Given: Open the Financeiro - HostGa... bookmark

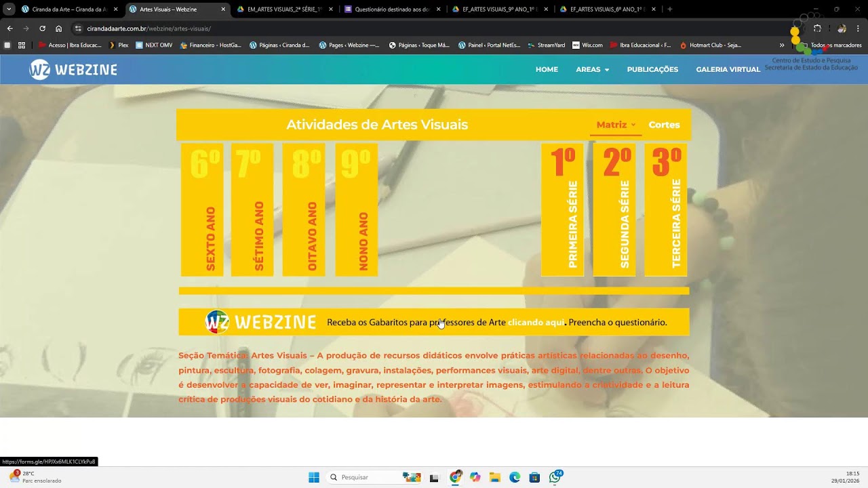Looking at the screenshot, I should pos(210,45).
